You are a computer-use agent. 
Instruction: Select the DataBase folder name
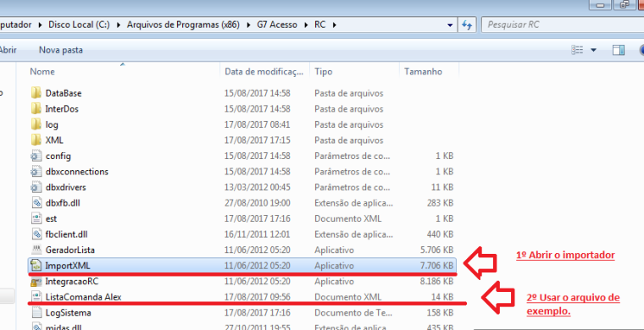pos(64,93)
